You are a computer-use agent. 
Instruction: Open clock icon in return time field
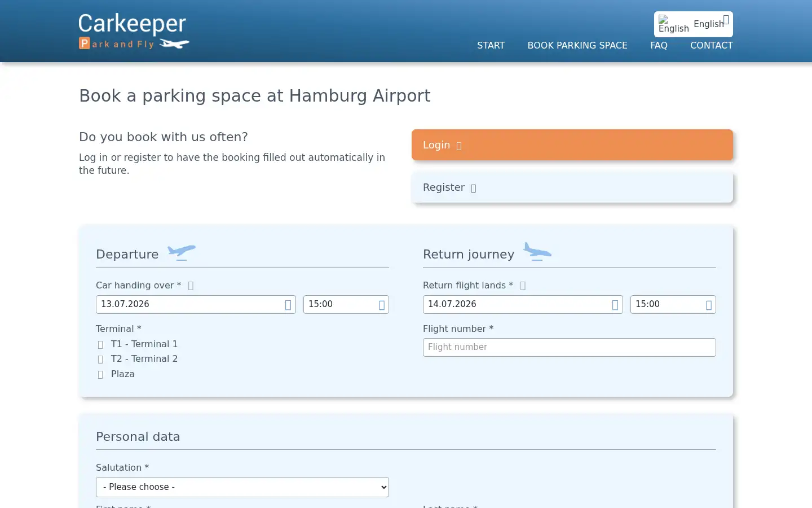click(709, 305)
